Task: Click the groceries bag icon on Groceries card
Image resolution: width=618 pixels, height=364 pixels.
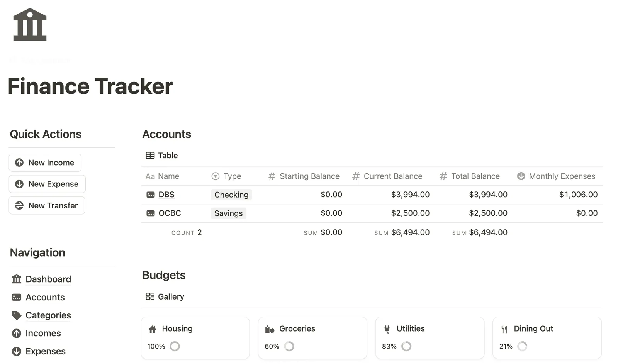Action: (270, 329)
